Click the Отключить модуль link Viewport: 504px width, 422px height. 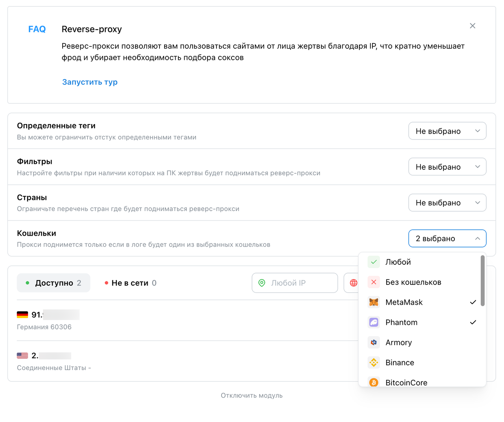[x=252, y=396]
